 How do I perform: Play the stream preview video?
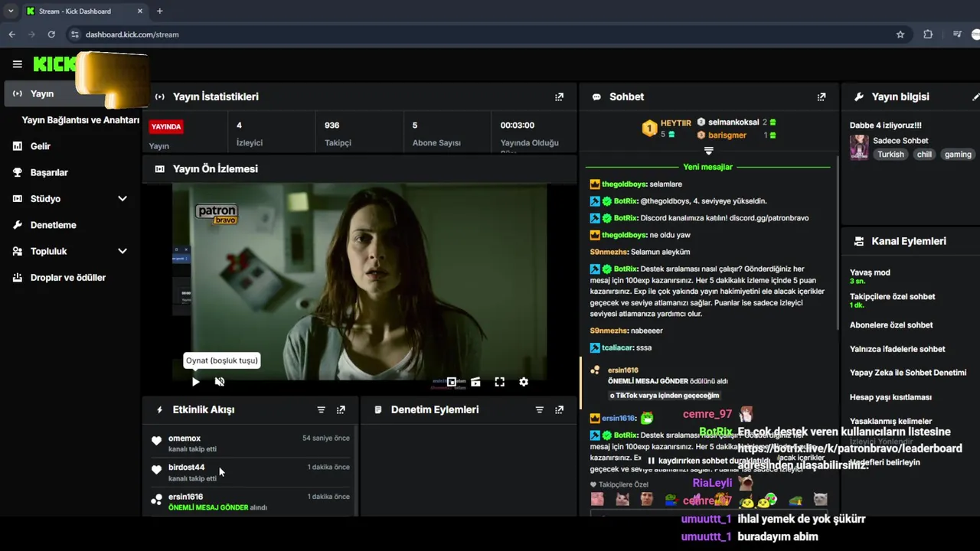[195, 382]
